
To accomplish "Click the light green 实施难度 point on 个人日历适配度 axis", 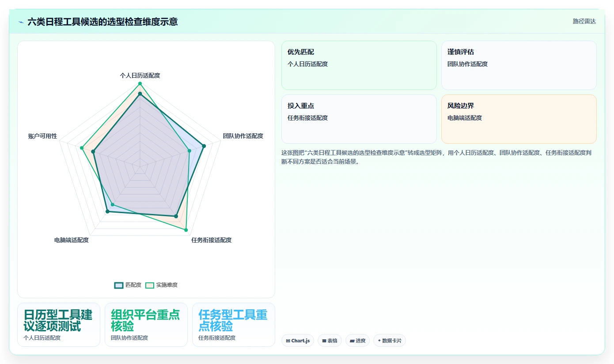I will (140, 83).
